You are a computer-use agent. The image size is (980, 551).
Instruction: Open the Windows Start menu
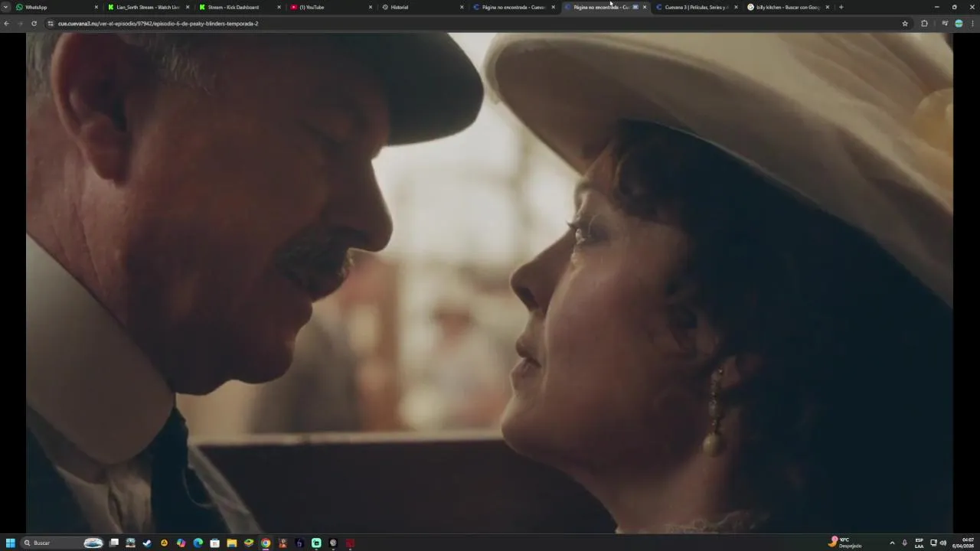tap(11, 543)
